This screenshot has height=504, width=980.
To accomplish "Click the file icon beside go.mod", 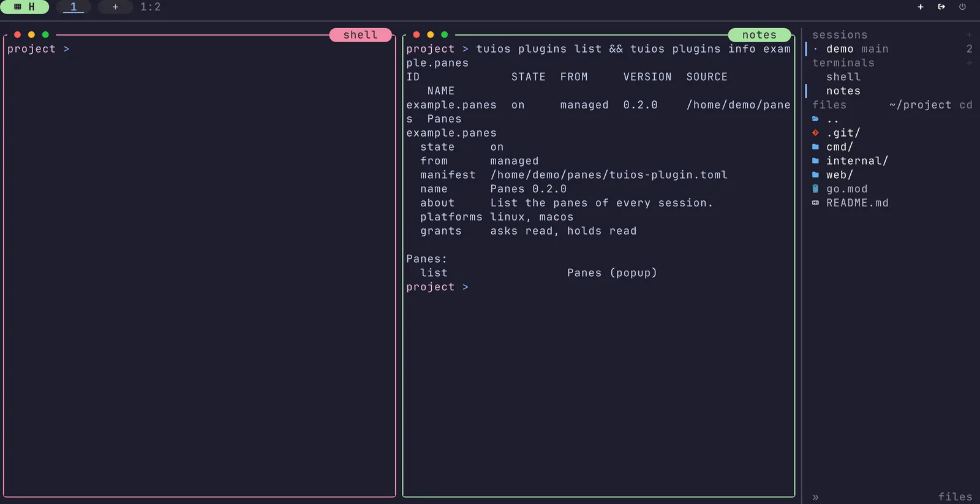I will (x=815, y=189).
